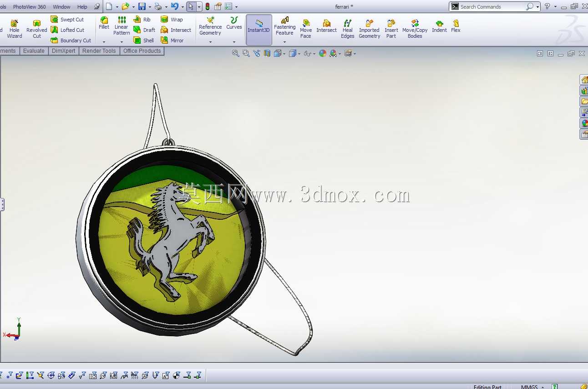Switch to the Evaluate tab
The height and width of the screenshot is (389, 588).
pyautogui.click(x=34, y=51)
